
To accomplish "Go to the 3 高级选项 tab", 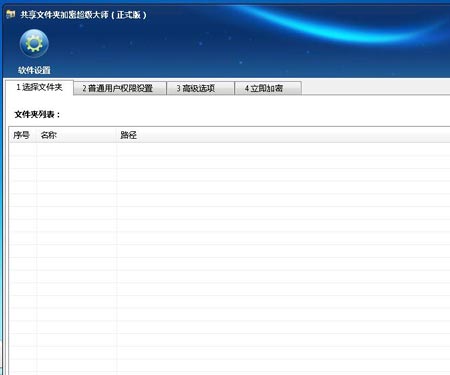I will coord(200,88).
